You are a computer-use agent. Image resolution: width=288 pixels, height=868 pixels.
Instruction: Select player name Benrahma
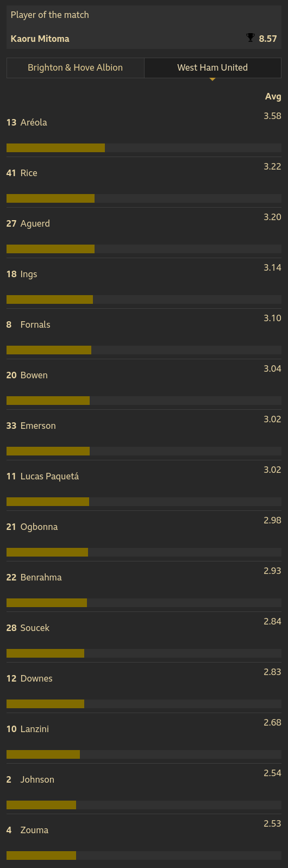coord(41,577)
